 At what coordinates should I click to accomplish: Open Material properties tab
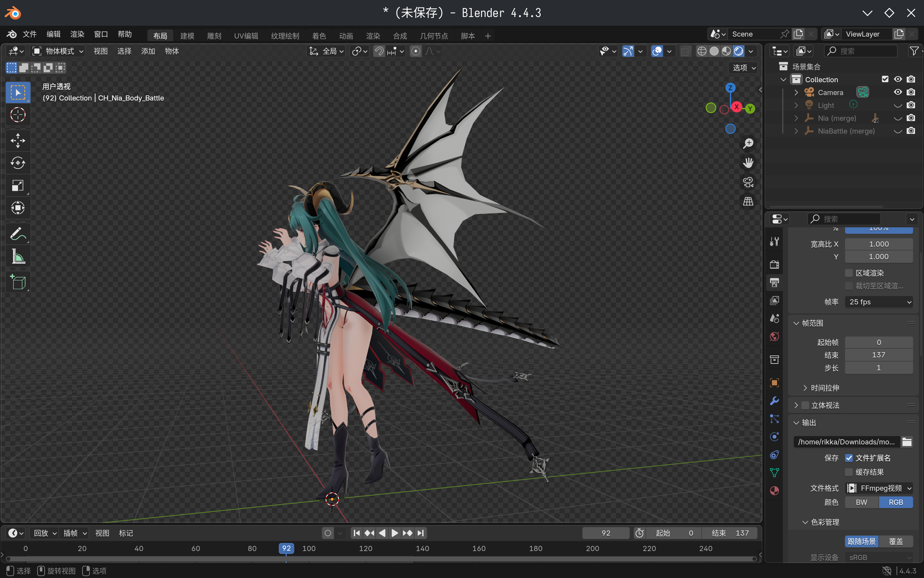774,490
